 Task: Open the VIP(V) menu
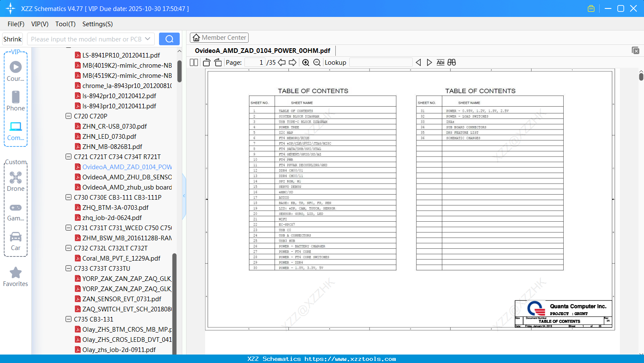[x=40, y=24]
